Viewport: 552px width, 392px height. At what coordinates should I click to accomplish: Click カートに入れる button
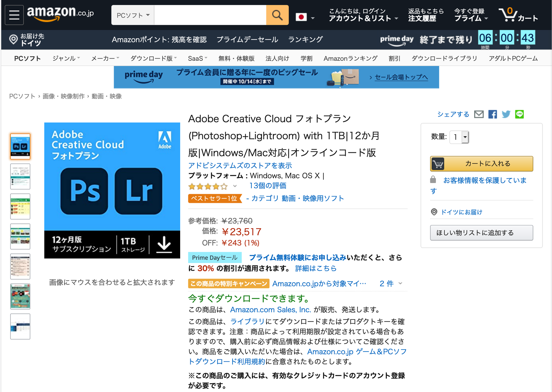tap(481, 164)
